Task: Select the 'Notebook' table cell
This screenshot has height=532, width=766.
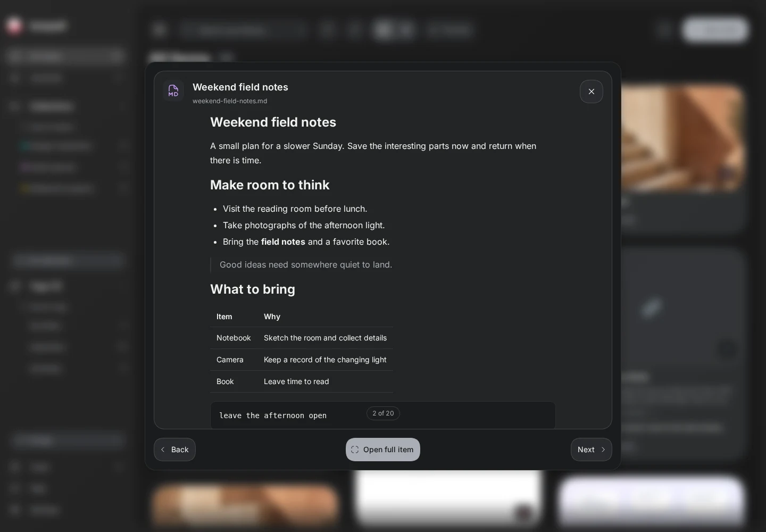Action: click(234, 338)
